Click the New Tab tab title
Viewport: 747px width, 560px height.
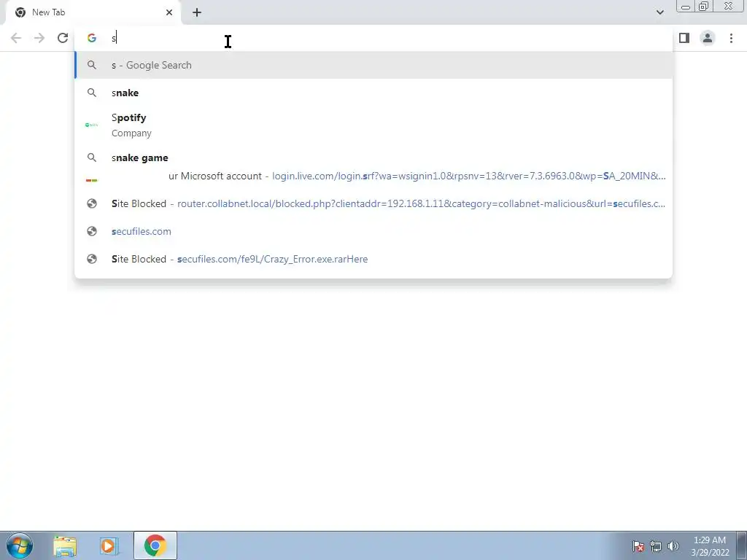tap(49, 12)
